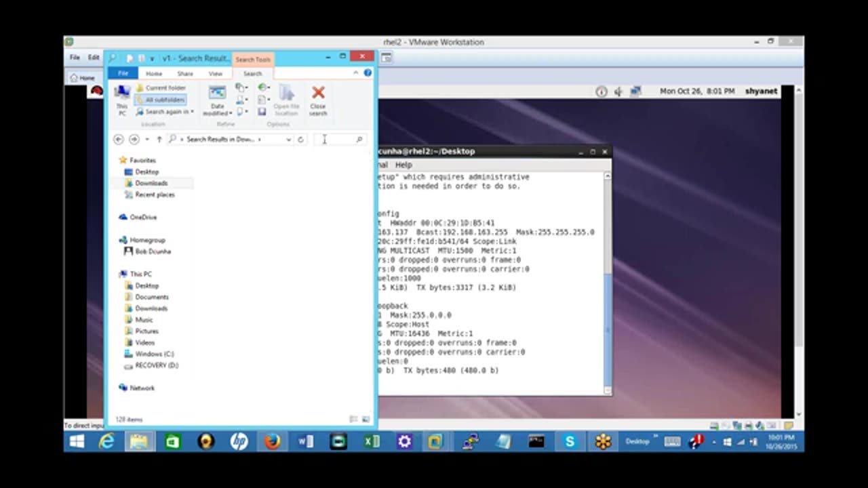This screenshot has height=488, width=868.
Task: Open the Recent searches dropdown
Action: [x=264, y=87]
